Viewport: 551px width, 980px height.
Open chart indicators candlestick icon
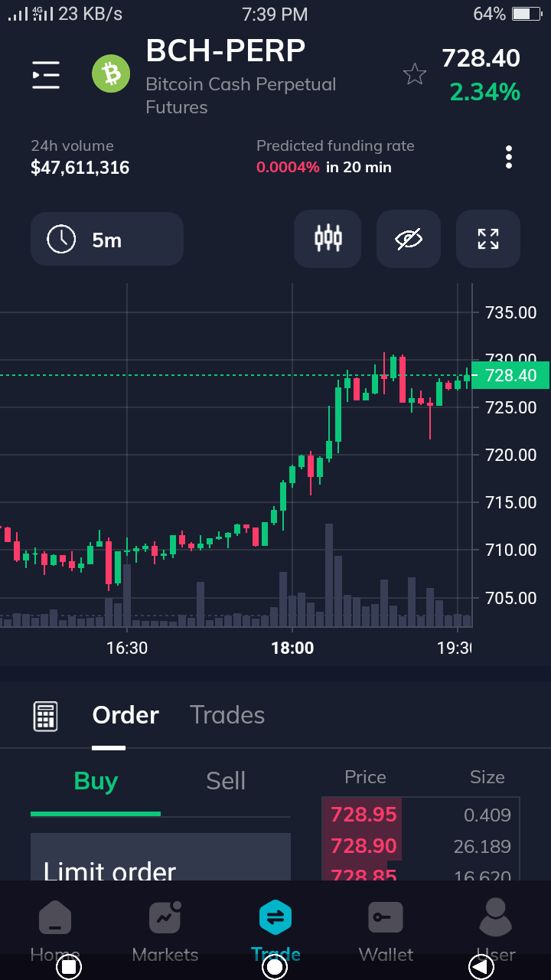pyautogui.click(x=328, y=239)
